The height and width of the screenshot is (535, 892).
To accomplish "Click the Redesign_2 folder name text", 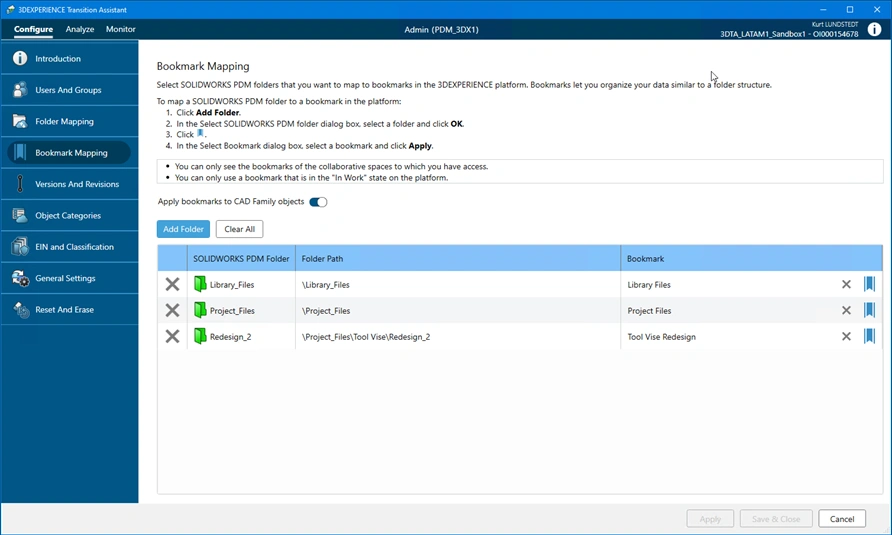I will click(x=230, y=337).
